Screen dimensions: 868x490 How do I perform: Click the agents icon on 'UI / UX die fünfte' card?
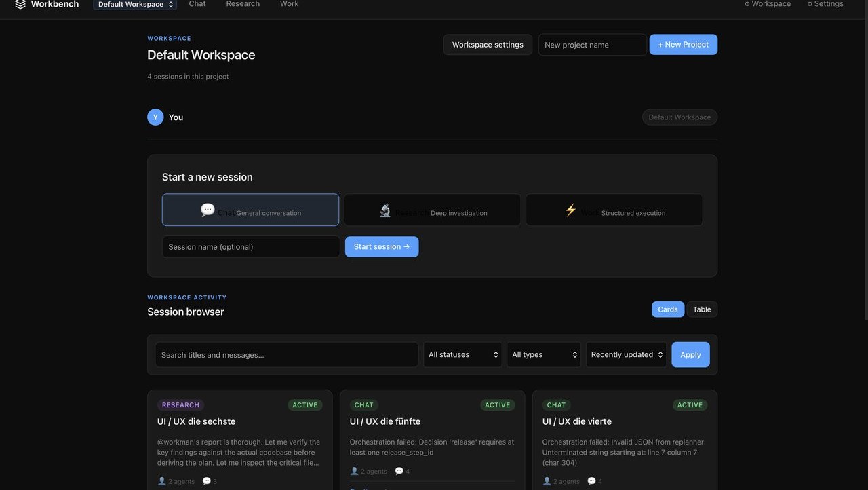click(354, 471)
